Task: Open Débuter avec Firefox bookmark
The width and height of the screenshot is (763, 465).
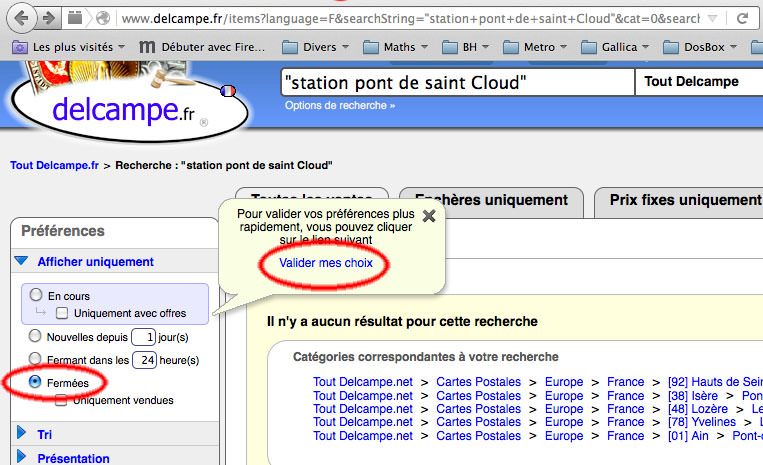Action: [x=202, y=47]
